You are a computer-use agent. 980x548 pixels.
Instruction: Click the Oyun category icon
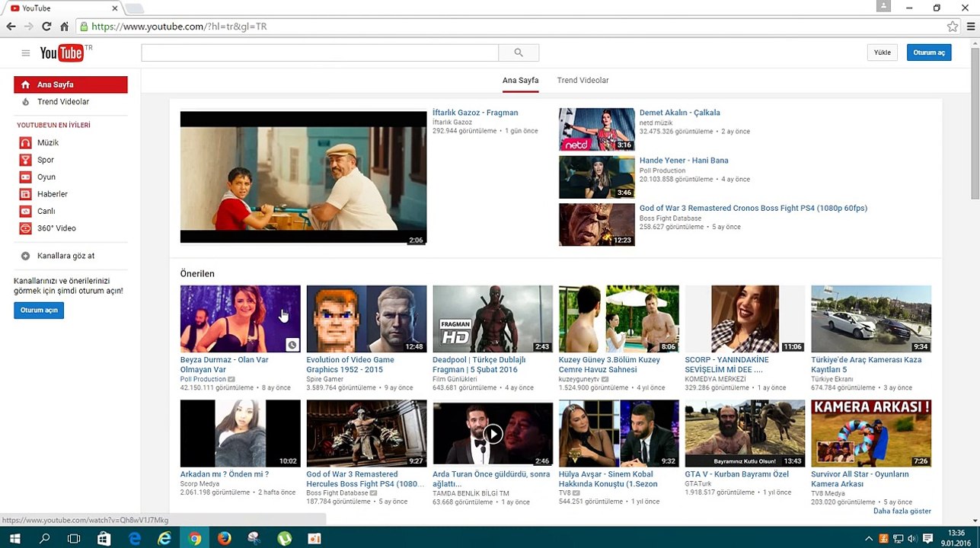25,177
